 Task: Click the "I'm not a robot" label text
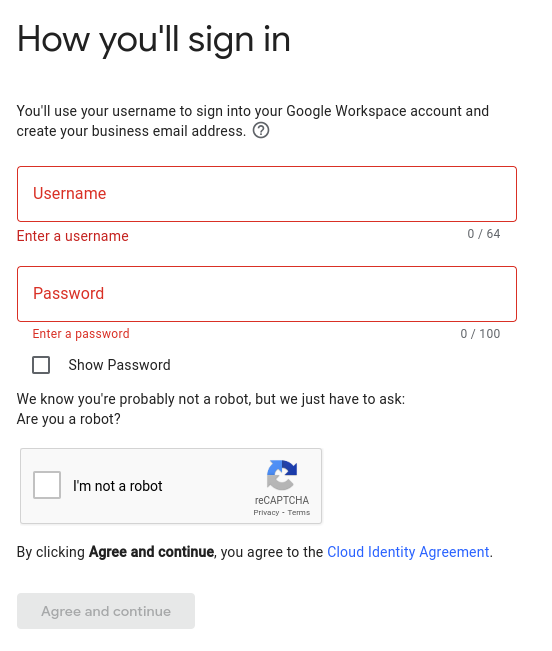point(117,486)
